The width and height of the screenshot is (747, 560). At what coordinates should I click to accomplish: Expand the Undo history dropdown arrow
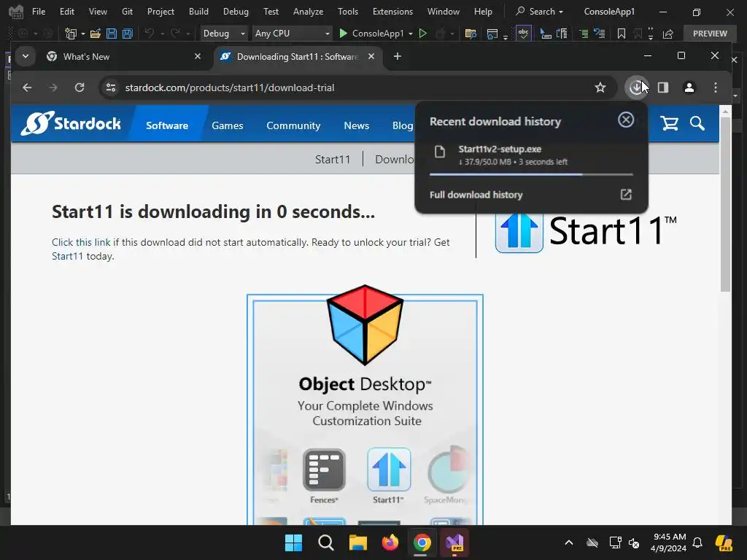[163, 34]
